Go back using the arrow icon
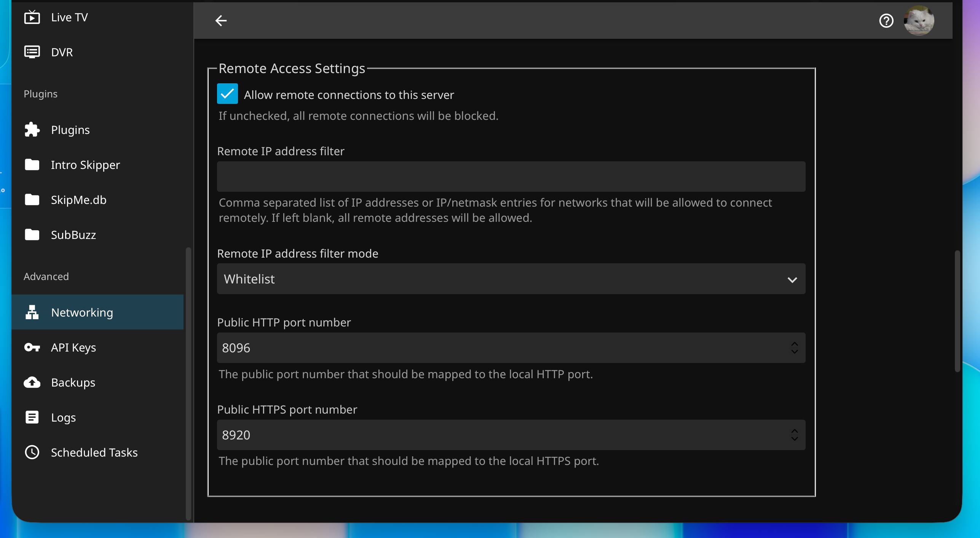Image resolution: width=980 pixels, height=538 pixels. coord(221,21)
